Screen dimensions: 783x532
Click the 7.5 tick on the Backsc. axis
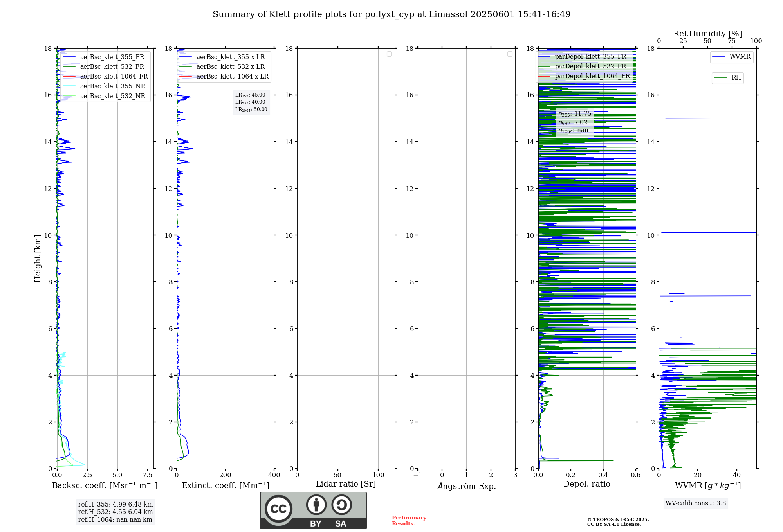[x=148, y=475]
